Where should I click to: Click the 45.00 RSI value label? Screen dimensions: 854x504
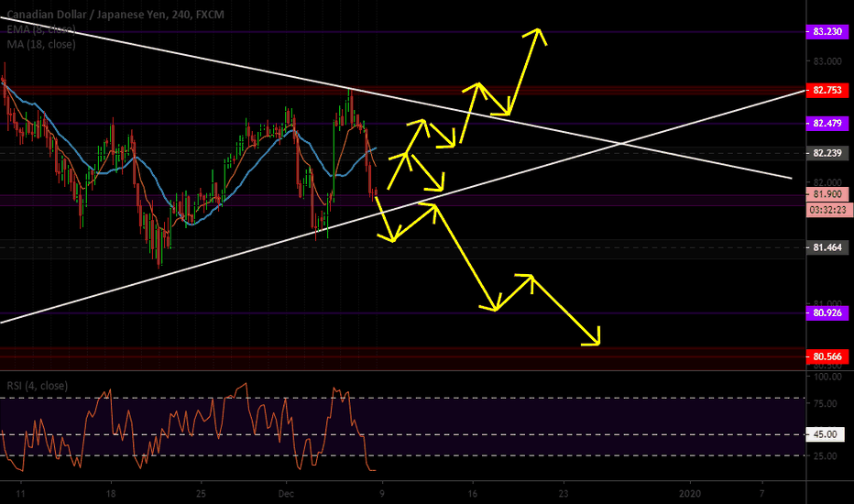point(827,435)
